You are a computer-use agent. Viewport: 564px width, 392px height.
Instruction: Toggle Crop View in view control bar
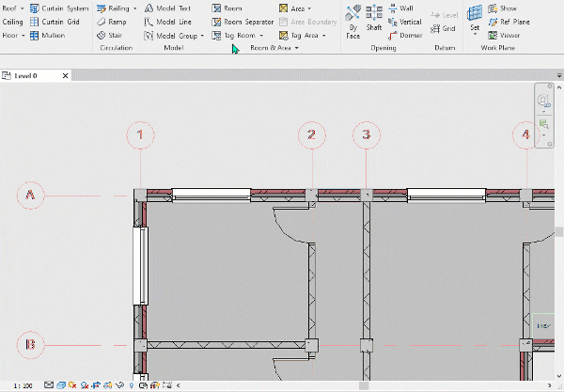(96, 385)
